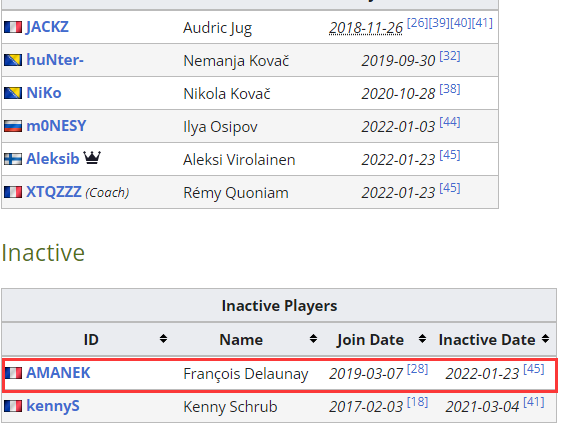The width and height of the screenshot is (571, 431).
Task: Sort inactive players by Name column arrows
Action: coord(313,339)
